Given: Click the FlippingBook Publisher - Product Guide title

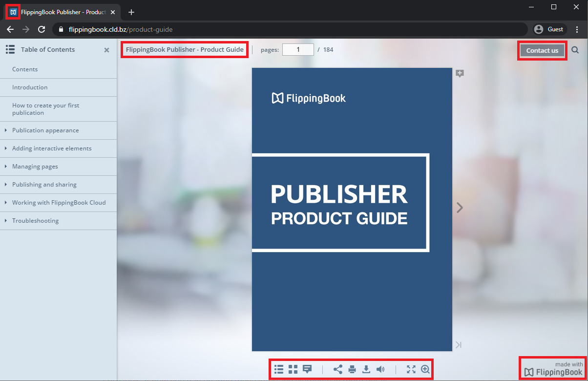Looking at the screenshot, I should point(185,49).
